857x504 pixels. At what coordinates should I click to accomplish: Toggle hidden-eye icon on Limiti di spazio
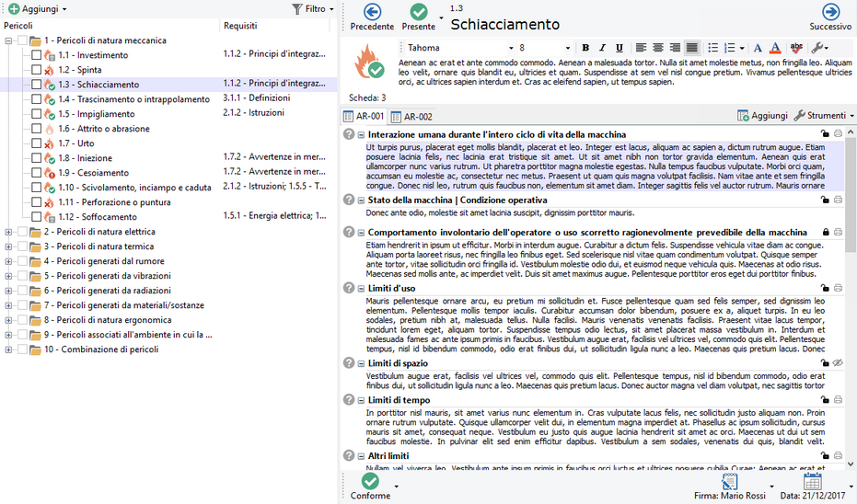coord(838,363)
